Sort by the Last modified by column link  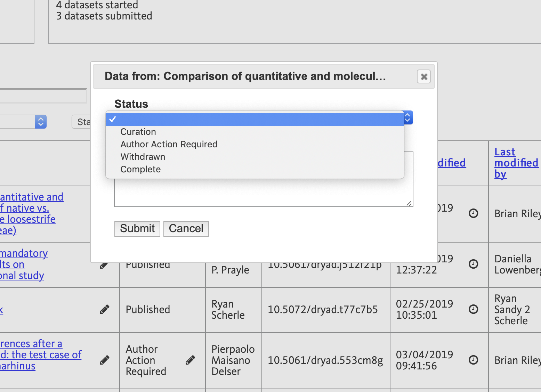point(516,163)
